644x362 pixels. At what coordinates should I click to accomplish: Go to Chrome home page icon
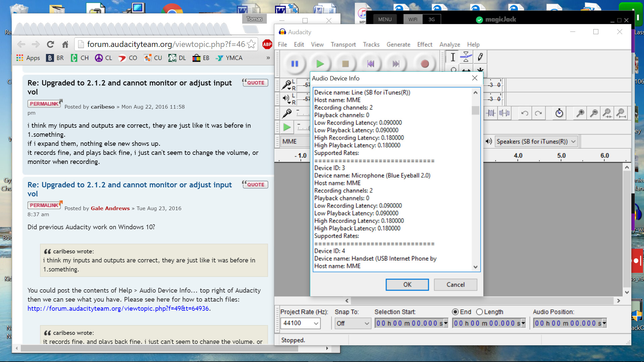pos(65,44)
